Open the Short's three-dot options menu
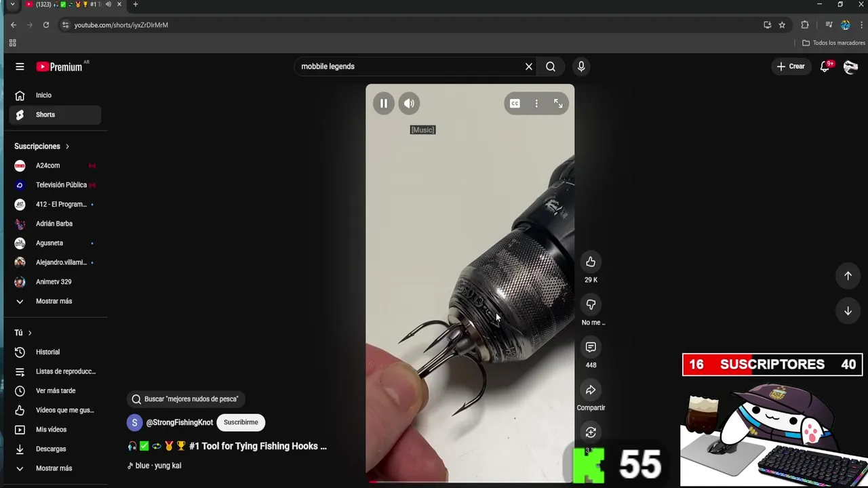The height and width of the screenshot is (488, 868). coord(536,104)
